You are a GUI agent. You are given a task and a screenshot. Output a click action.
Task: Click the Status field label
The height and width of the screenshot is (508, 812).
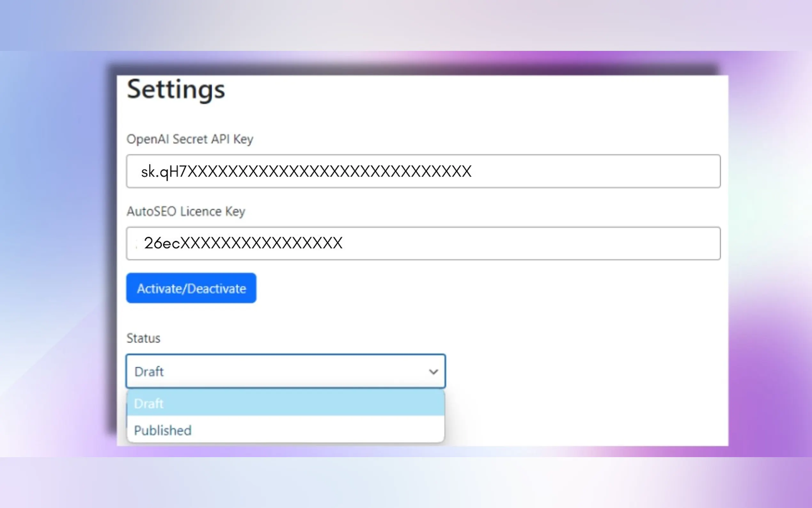click(x=143, y=338)
